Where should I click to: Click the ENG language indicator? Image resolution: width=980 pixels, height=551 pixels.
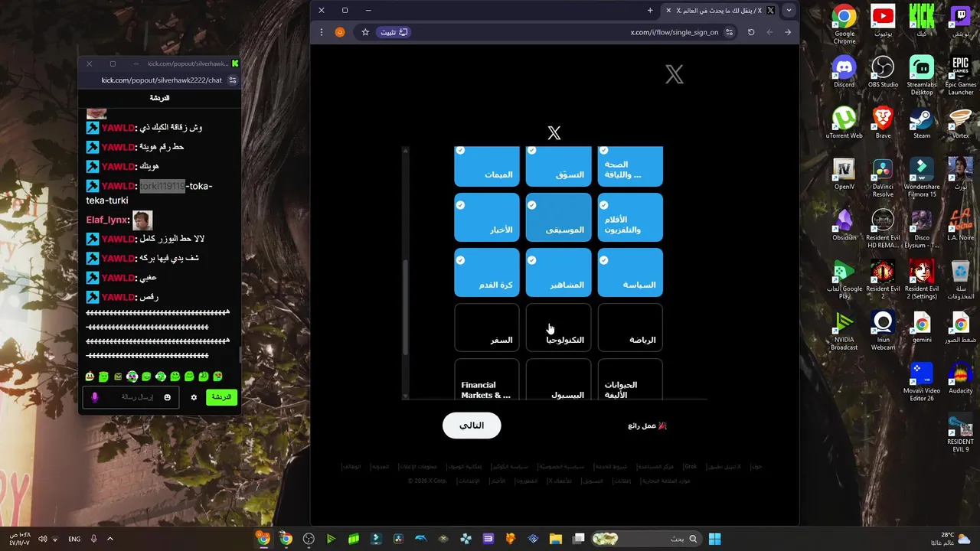[x=74, y=539]
